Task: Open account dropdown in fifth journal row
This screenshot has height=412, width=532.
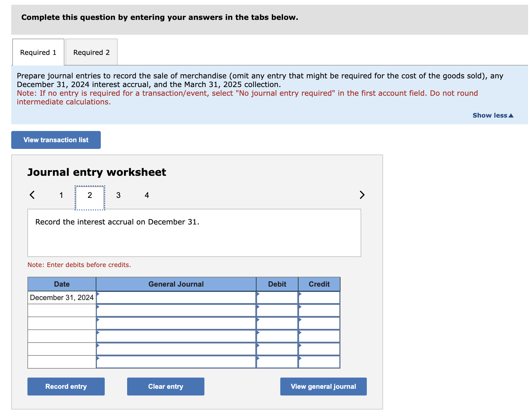Action: pos(176,349)
